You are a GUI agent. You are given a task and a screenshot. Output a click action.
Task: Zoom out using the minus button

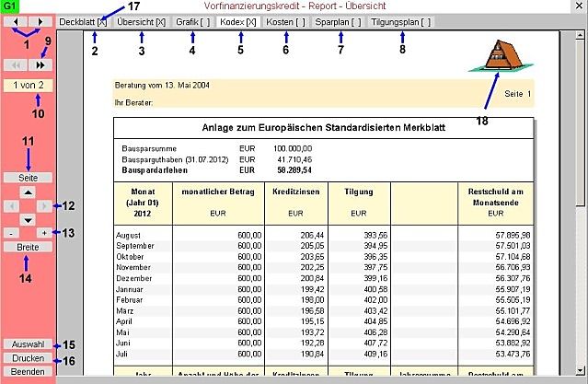(x=9, y=234)
